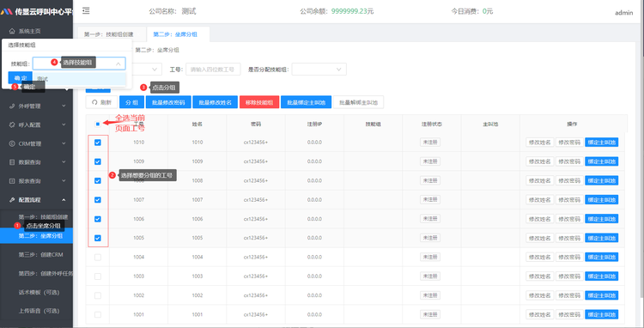
Task: Collapse the 配置流程 menu chevron
Action: pos(64,200)
